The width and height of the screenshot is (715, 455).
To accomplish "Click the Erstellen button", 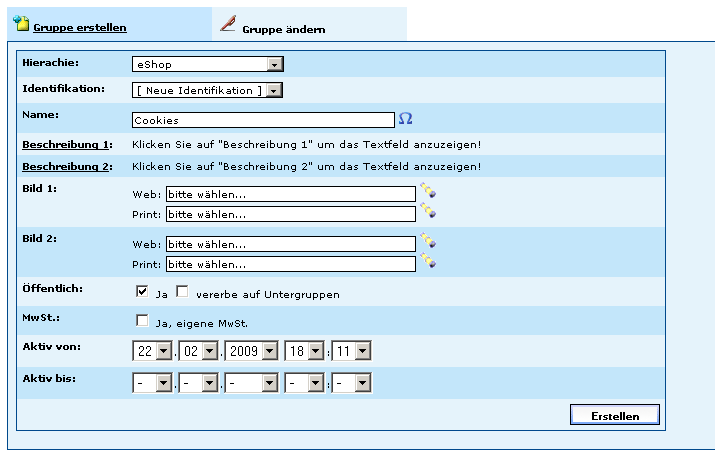I will coord(615,414).
